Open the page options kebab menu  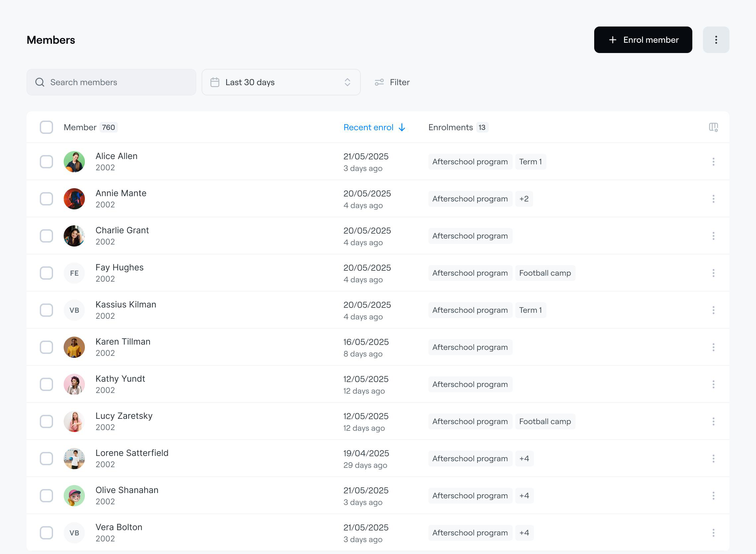click(716, 39)
